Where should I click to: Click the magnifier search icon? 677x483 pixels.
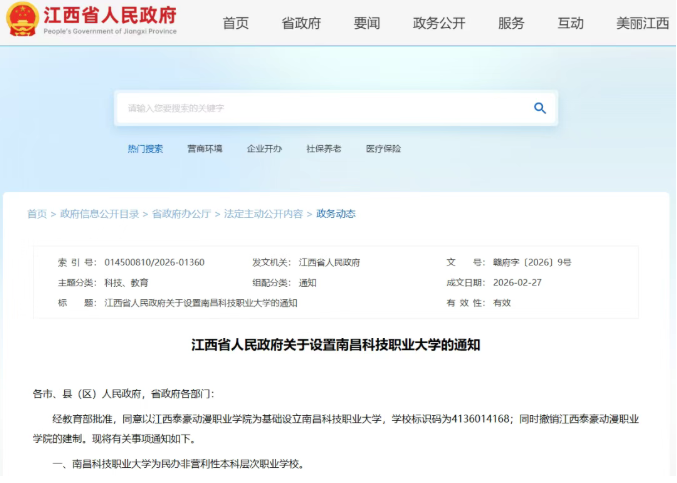[540, 108]
